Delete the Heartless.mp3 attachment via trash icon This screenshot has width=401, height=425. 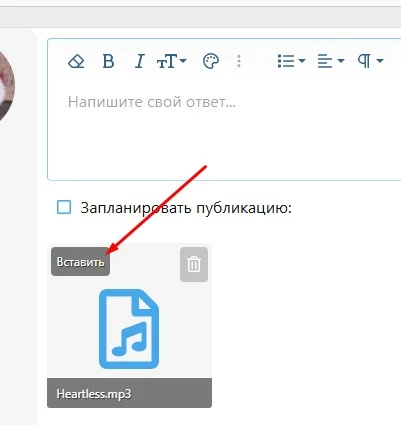pos(194,264)
